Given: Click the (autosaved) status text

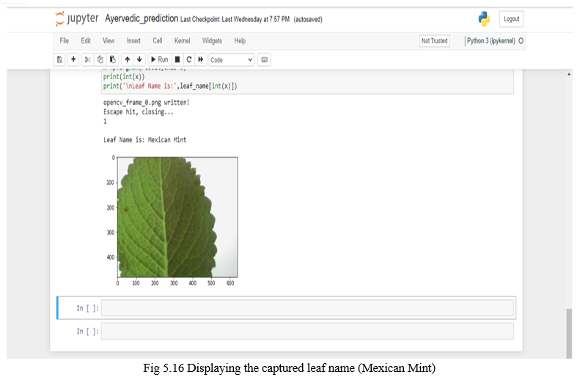Looking at the screenshot, I should click(x=308, y=19).
